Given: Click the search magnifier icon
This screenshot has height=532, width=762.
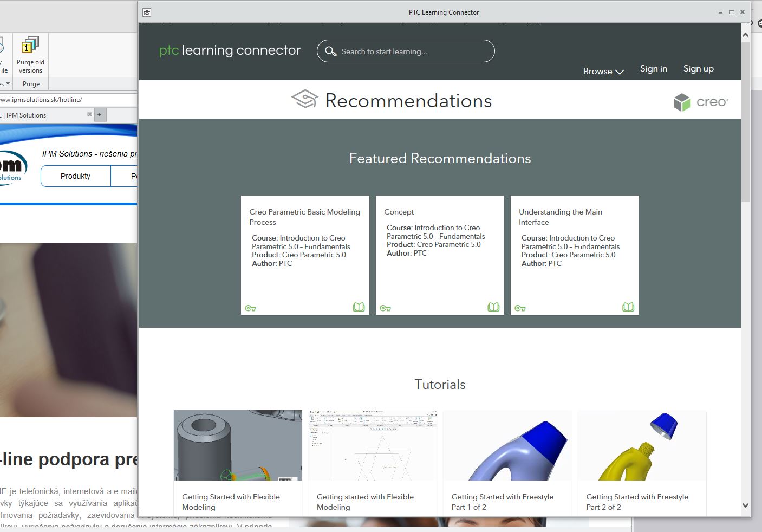Looking at the screenshot, I should (x=330, y=51).
